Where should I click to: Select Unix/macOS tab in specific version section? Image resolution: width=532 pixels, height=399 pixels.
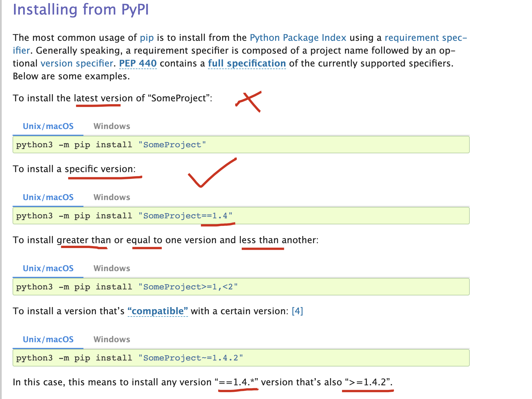point(48,197)
